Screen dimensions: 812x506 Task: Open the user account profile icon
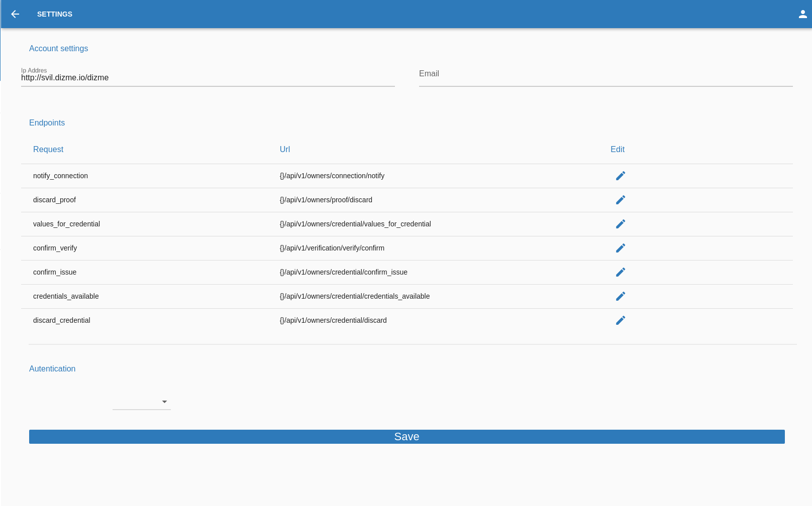(803, 14)
